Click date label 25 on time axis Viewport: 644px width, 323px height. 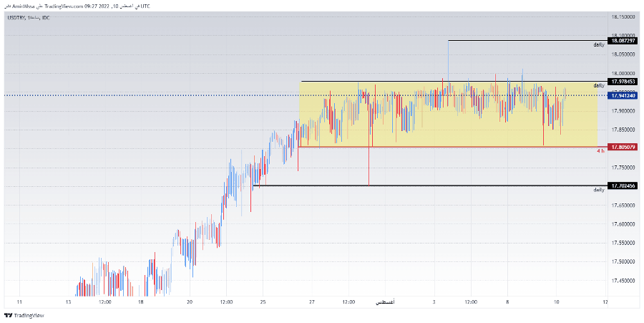click(263, 302)
